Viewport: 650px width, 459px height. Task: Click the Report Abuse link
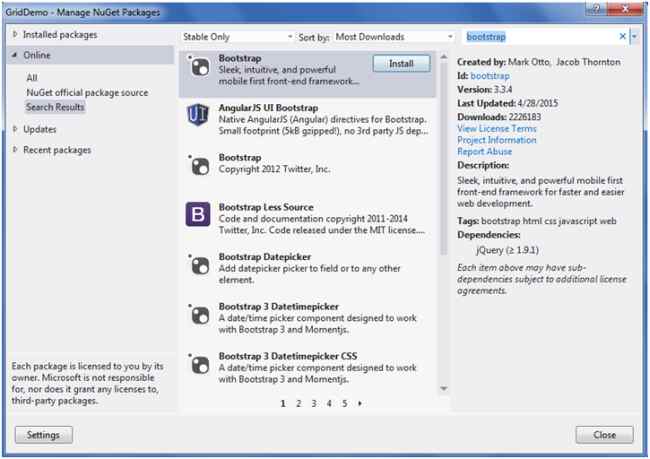point(485,152)
